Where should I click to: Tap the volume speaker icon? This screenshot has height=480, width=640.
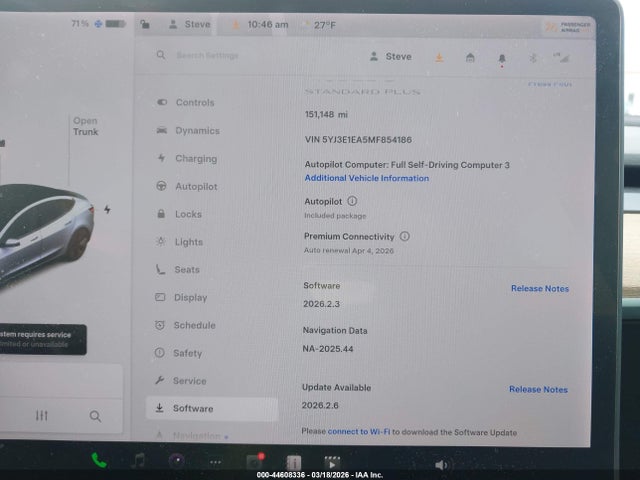441,465
